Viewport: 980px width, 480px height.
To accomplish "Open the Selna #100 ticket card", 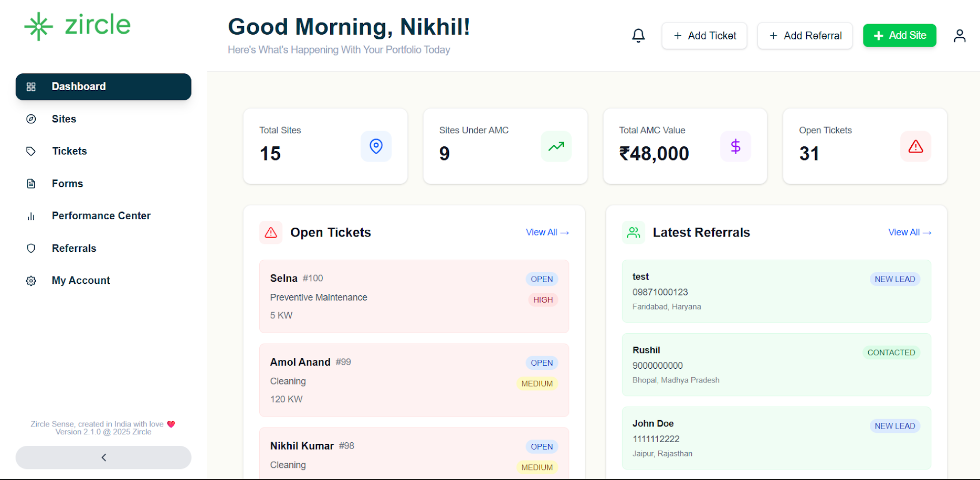I will click(414, 296).
